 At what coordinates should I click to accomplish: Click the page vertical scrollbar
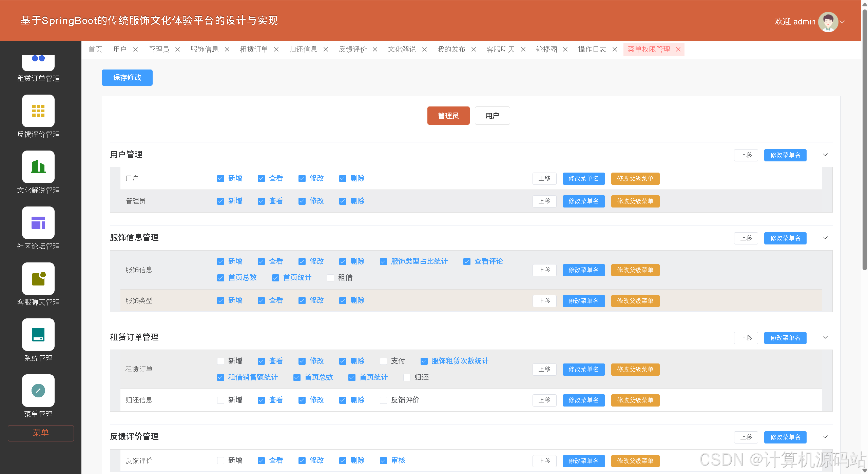pyautogui.click(x=864, y=136)
